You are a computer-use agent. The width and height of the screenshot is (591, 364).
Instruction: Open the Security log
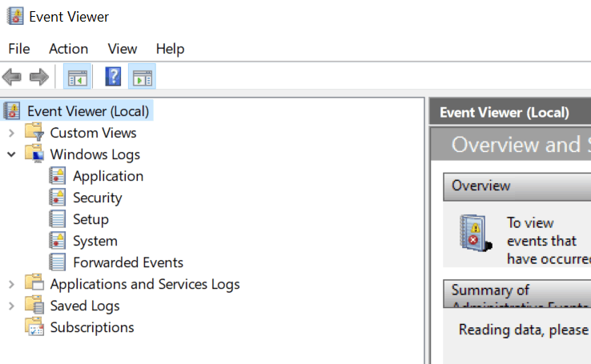pos(98,198)
